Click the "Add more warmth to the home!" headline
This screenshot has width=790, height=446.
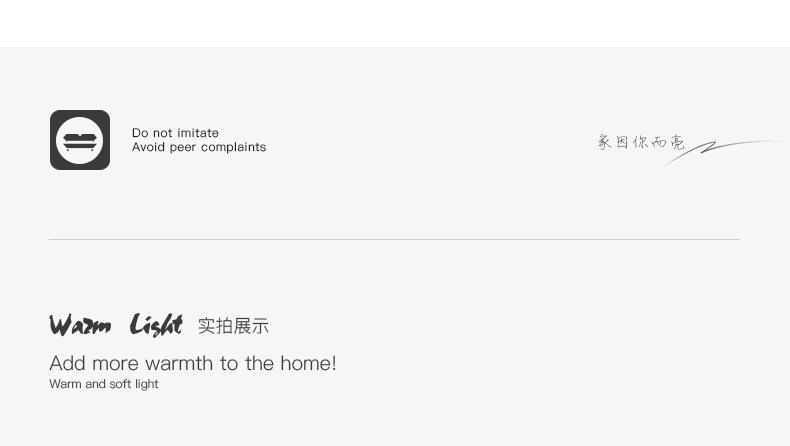coord(193,363)
